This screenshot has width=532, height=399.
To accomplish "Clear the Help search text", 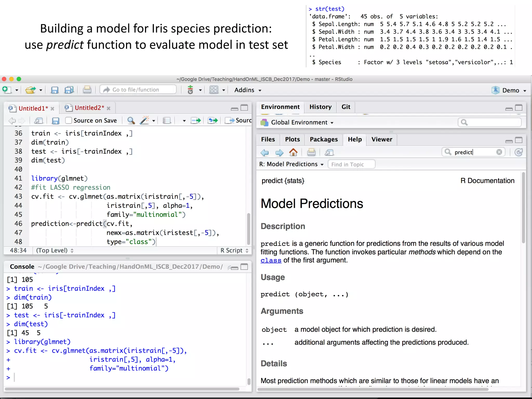I will (499, 152).
